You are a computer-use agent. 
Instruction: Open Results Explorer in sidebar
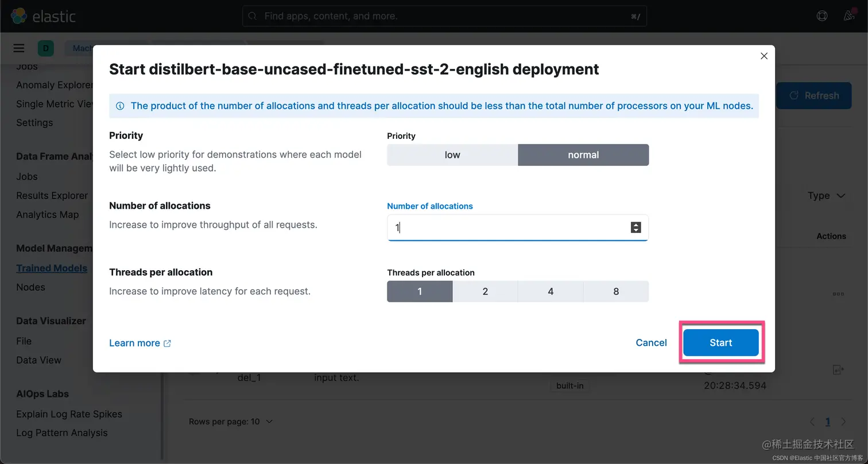tap(52, 196)
